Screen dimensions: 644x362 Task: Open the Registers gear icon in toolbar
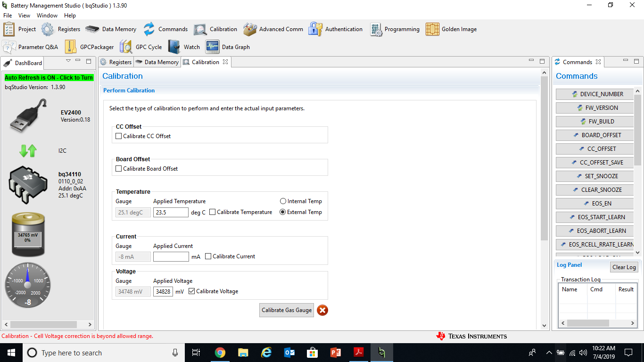tap(48, 29)
